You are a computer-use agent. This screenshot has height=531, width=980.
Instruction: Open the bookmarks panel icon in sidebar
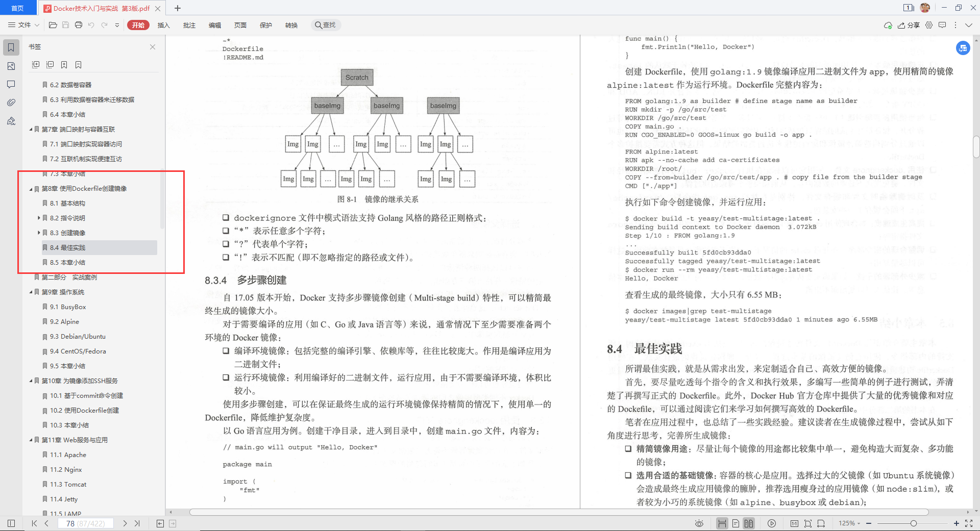pos(11,47)
